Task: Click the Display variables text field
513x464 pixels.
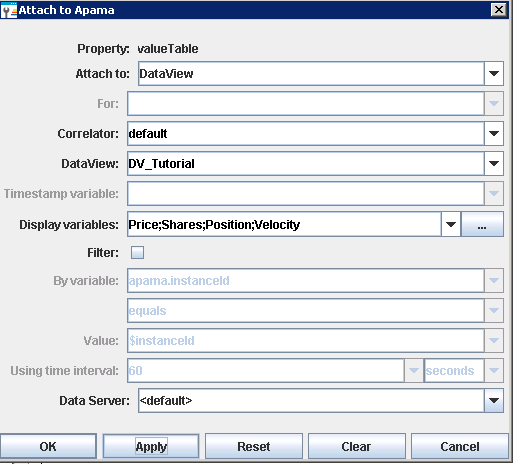Action: pyautogui.click(x=284, y=224)
